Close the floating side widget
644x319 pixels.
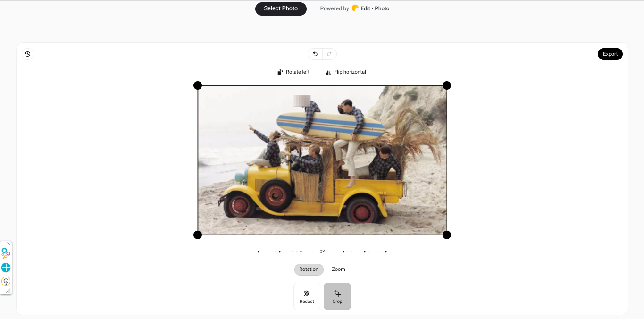coord(8,244)
